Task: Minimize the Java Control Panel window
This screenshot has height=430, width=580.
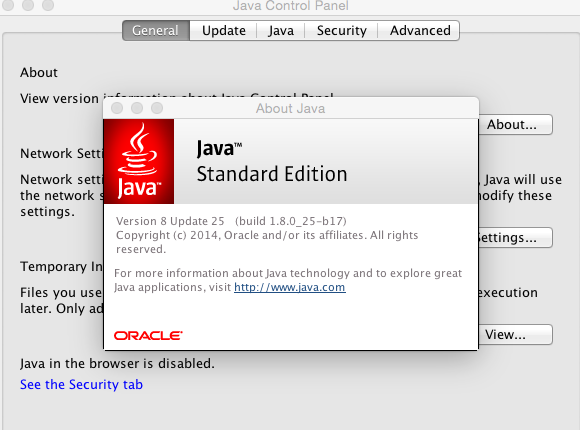Action: point(28,5)
